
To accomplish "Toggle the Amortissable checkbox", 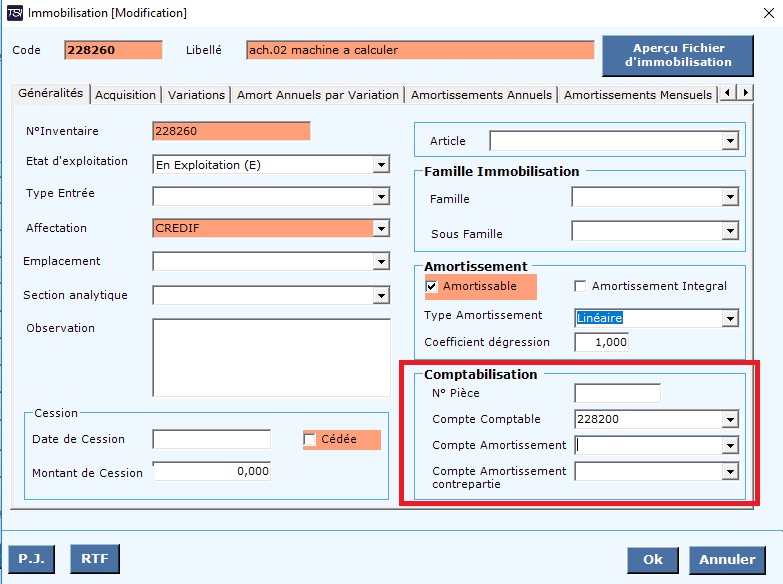I will [432, 286].
